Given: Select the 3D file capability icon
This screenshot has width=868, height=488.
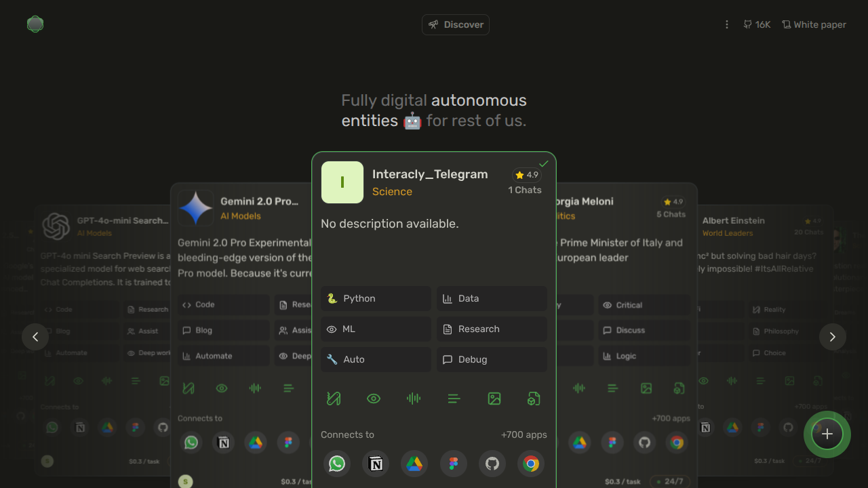Looking at the screenshot, I should [534, 399].
